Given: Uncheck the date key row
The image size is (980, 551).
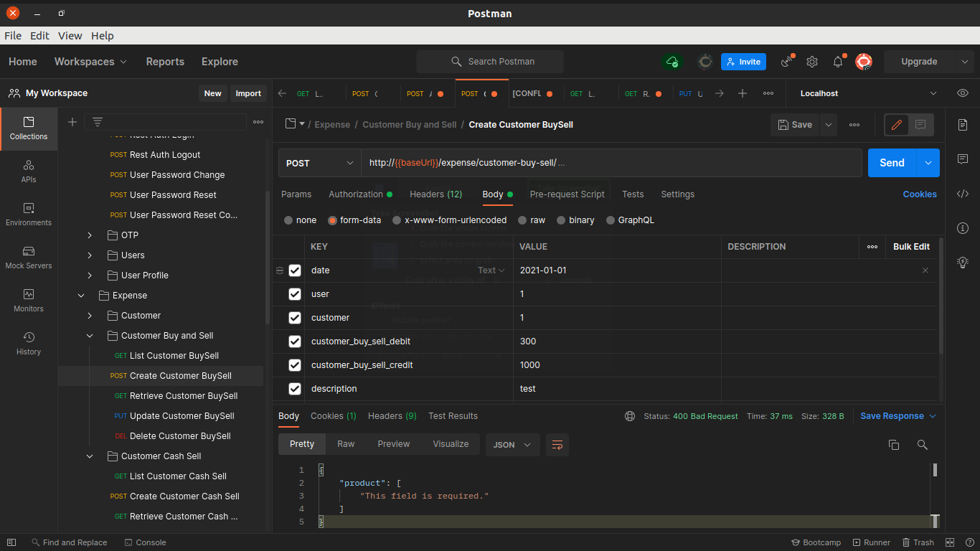Looking at the screenshot, I should coord(295,270).
